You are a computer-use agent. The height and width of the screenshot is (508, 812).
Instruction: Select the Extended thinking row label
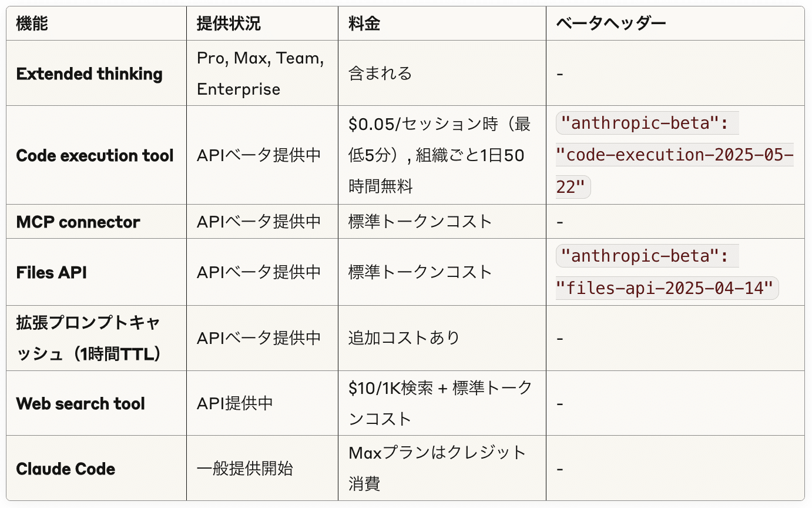pyautogui.click(x=89, y=74)
